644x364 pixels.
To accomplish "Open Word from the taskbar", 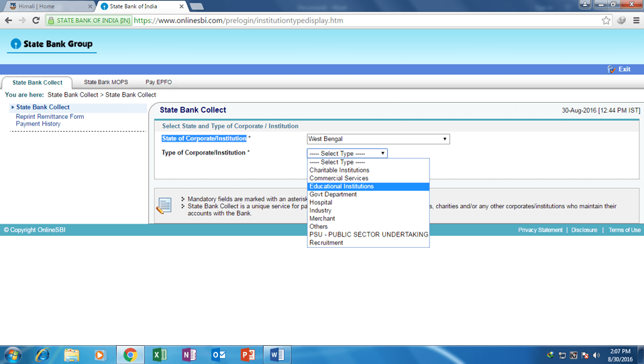I will pos(277,355).
